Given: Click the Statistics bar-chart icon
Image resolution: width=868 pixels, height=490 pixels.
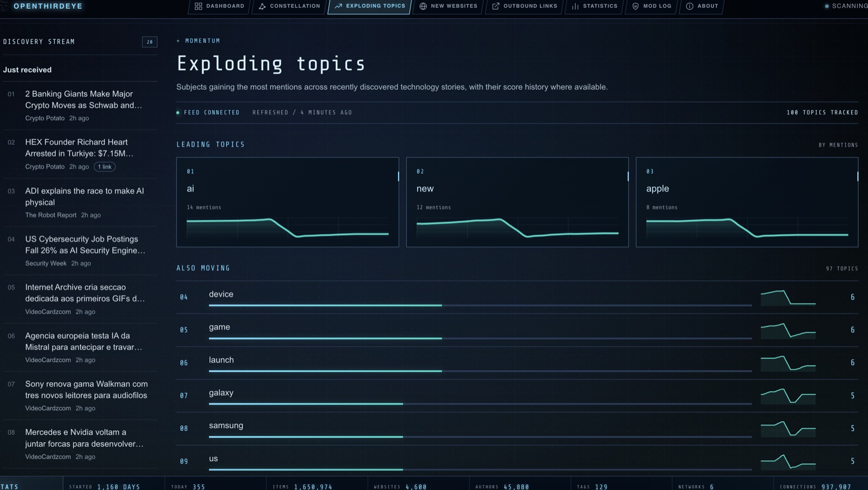Looking at the screenshot, I should (575, 6).
